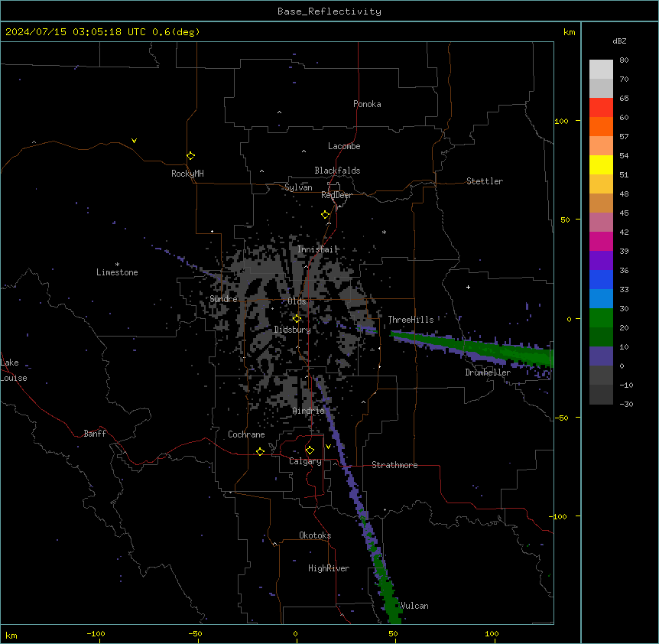Select the magenta 39-42 dBZ legend swatch
Viewport: 659px width, 644px height.
tap(601, 241)
